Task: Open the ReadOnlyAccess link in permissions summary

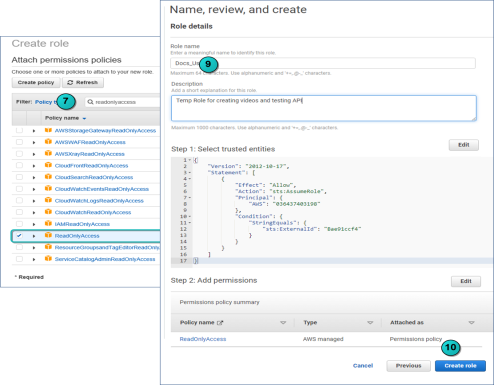Action: (203, 339)
